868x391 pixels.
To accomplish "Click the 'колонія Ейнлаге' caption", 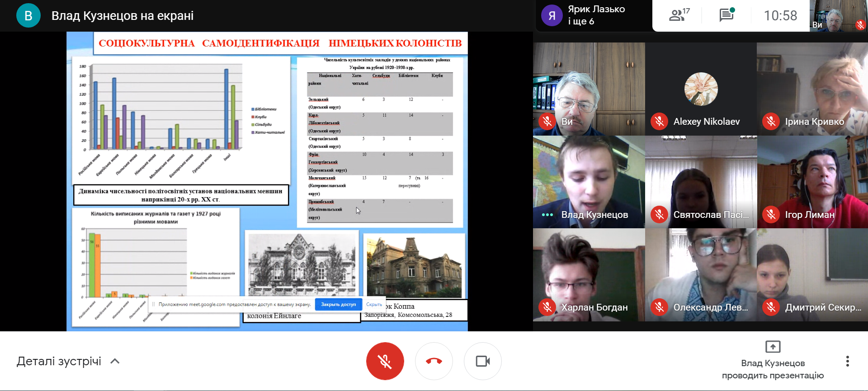I will click(274, 316).
